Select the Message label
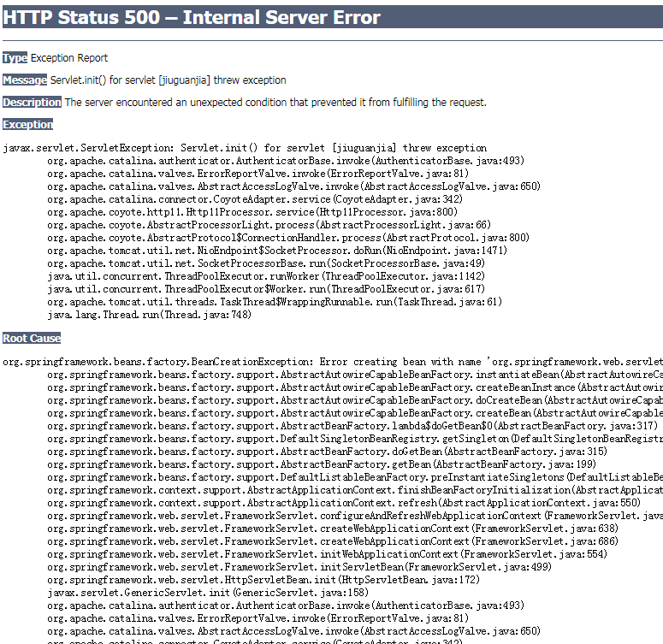The height and width of the screenshot is (644, 663). (25, 80)
